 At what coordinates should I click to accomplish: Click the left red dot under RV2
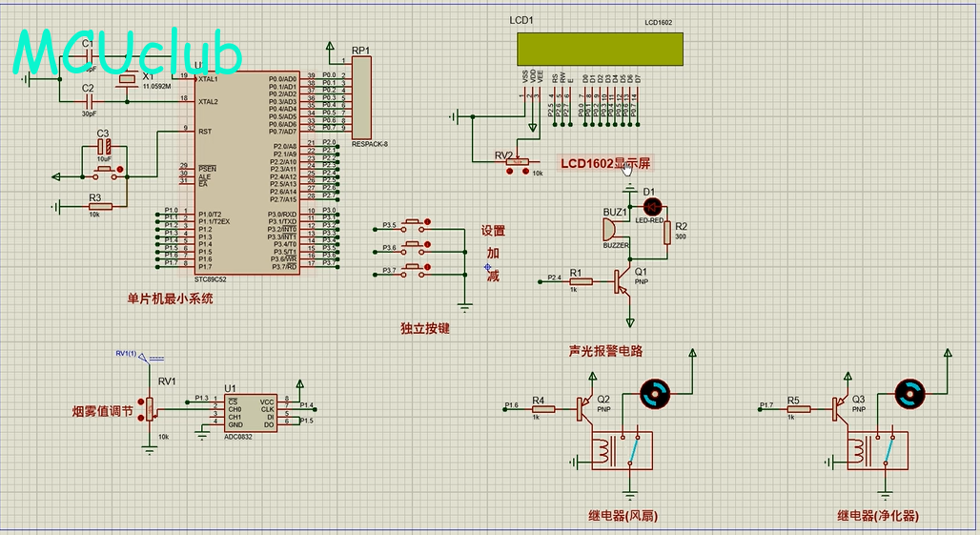508,173
